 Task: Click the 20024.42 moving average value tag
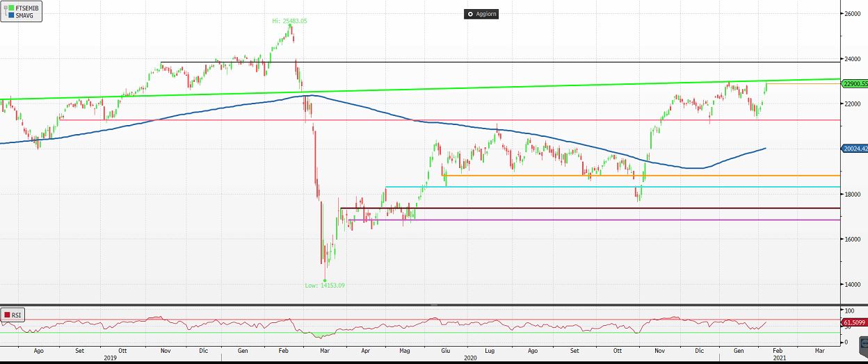tap(854, 148)
